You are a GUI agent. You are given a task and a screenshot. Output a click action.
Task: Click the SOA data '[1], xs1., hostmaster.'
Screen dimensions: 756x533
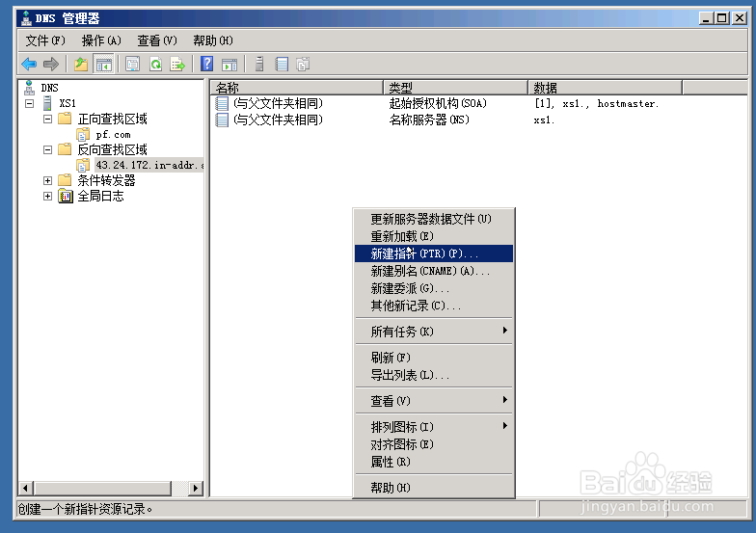pyautogui.click(x=596, y=103)
